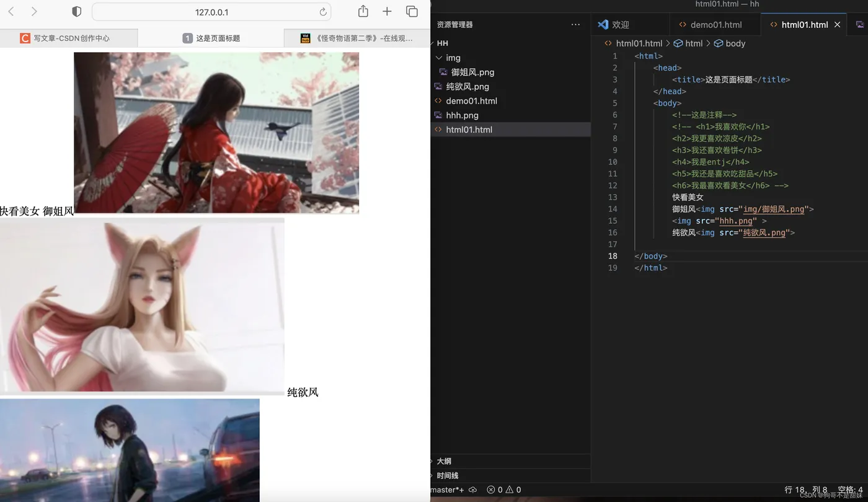The image size is (868, 502).
Task: Open Safari's privacy report shield icon
Action: [x=77, y=12]
